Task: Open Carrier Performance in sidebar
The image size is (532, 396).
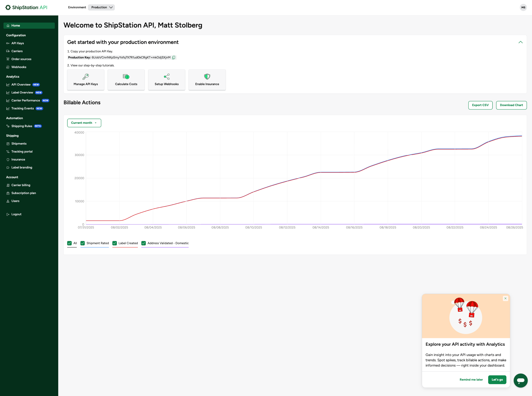Action: [26, 100]
